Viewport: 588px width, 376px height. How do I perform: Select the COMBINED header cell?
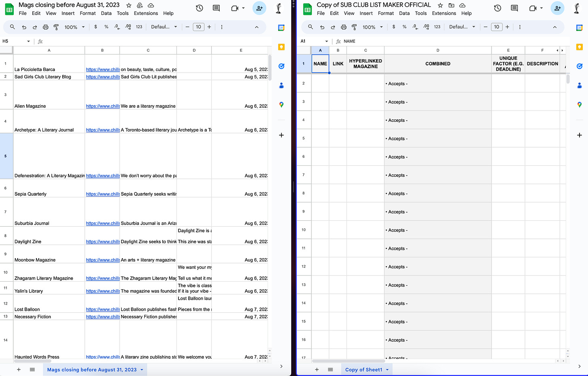tap(438, 64)
